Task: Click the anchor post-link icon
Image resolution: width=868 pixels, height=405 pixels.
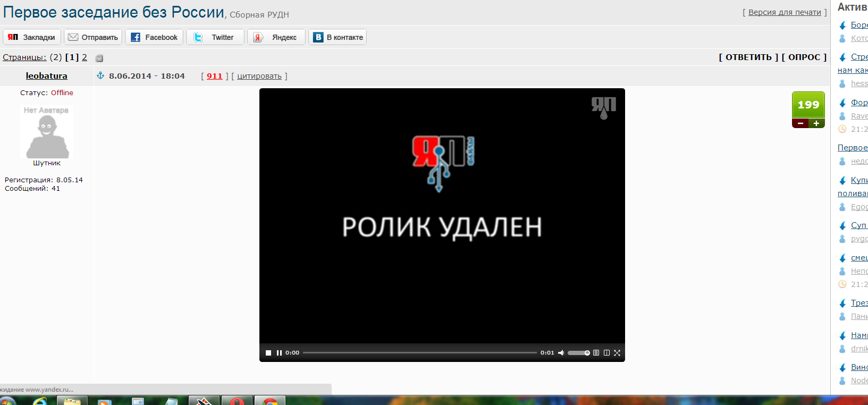Action: (100, 75)
